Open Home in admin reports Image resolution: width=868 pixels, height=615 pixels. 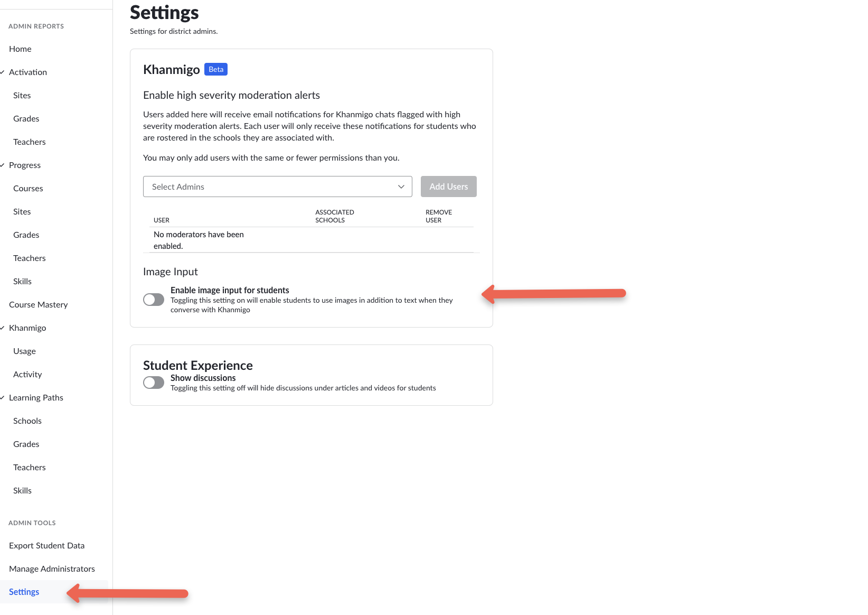click(x=20, y=49)
